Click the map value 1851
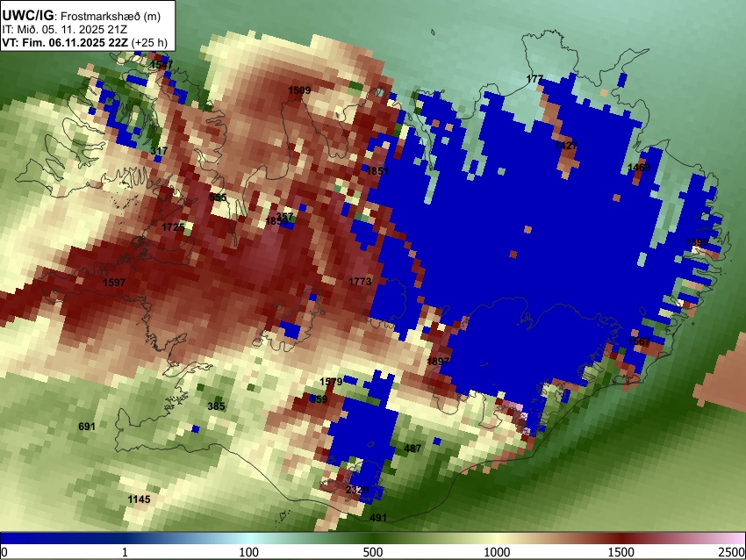This screenshot has height=560, width=746. tap(377, 170)
